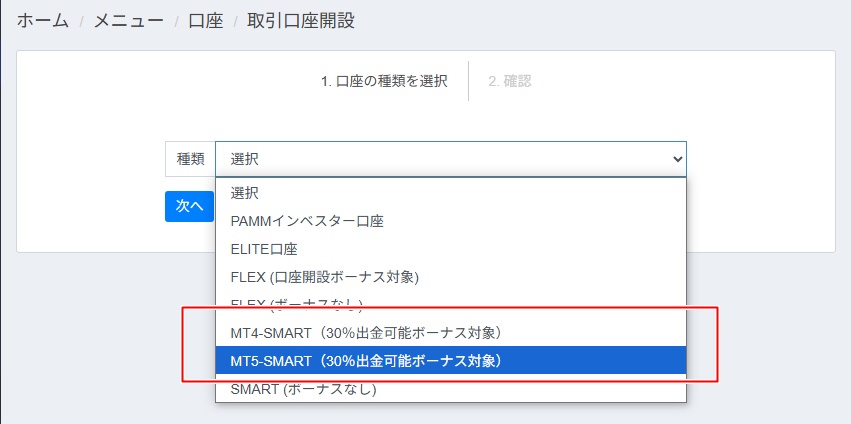Choose MT4-SMART（30%出金可能ボーナス対象）

pyautogui.click(x=450, y=333)
